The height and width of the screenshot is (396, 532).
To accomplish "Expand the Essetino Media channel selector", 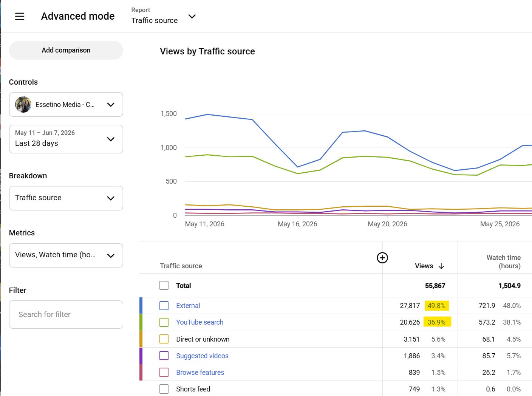I will (x=66, y=105).
